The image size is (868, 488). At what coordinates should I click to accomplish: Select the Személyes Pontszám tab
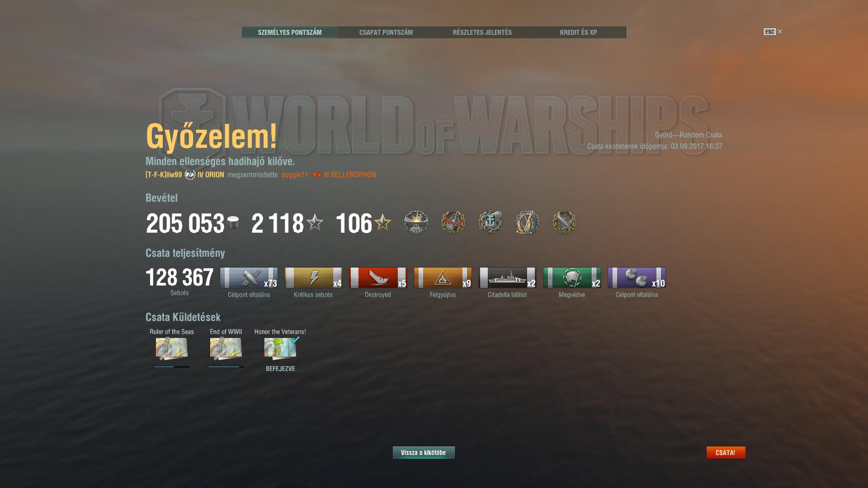(290, 33)
